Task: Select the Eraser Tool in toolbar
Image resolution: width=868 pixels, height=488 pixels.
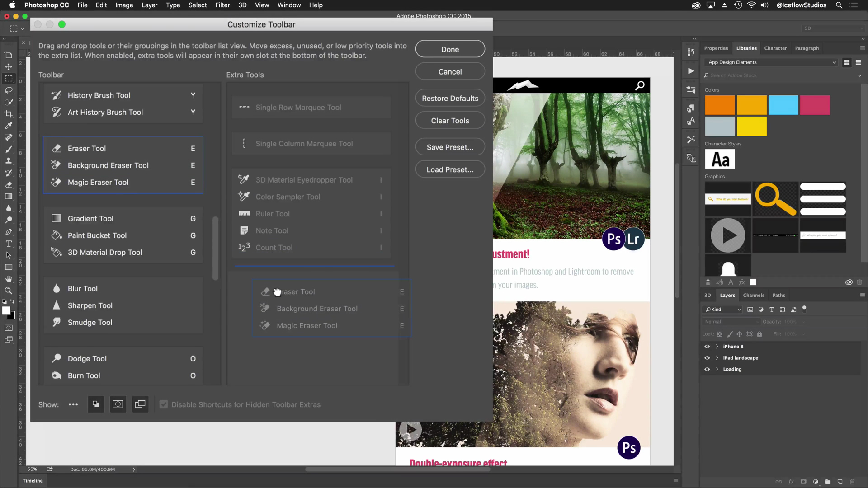Action: coord(86,148)
